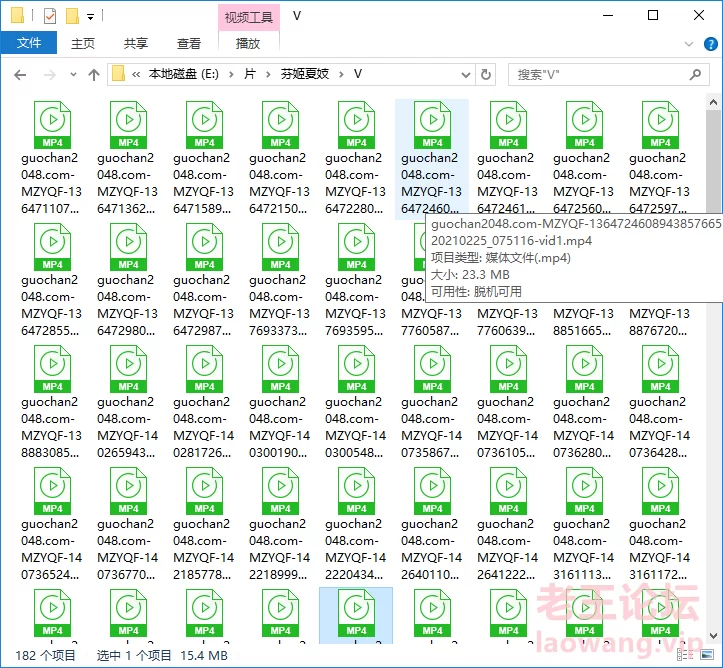Image resolution: width=723 pixels, height=668 pixels.
Task: Select MP4 file ending 6471107...
Action: tap(52, 158)
